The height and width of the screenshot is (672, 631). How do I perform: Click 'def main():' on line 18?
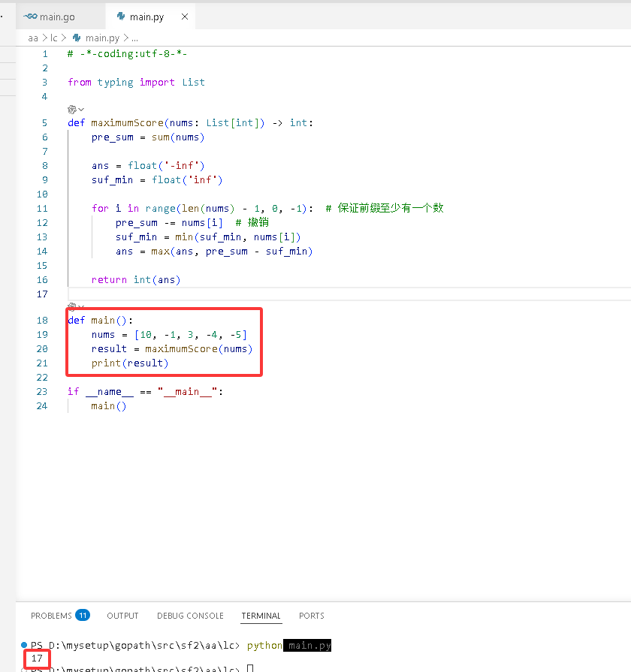(x=101, y=321)
